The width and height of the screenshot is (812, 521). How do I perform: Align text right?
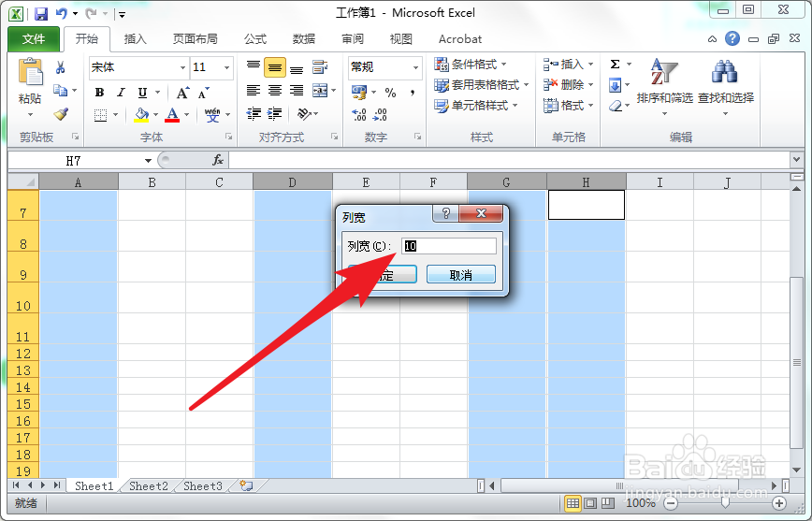pyautogui.click(x=297, y=91)
